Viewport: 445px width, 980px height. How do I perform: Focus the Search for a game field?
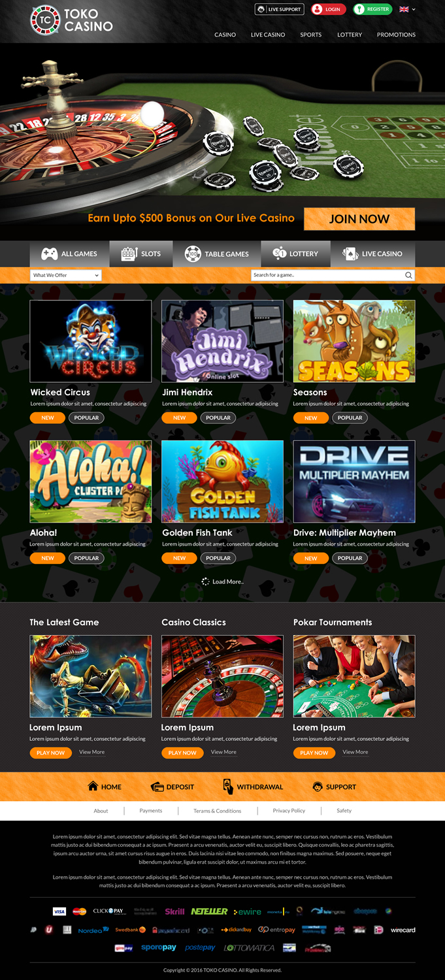coord(327,275)
